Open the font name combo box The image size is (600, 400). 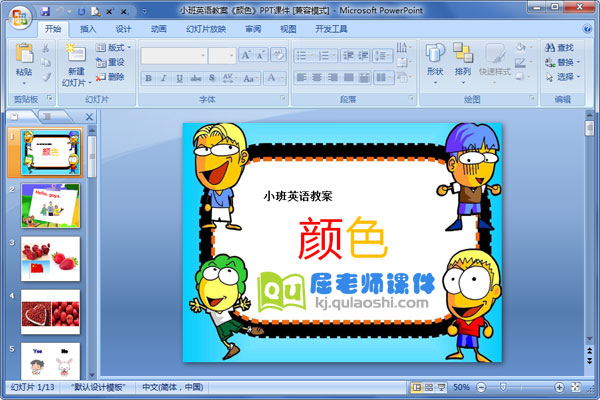pyautogui.click(x=174, y=56)
